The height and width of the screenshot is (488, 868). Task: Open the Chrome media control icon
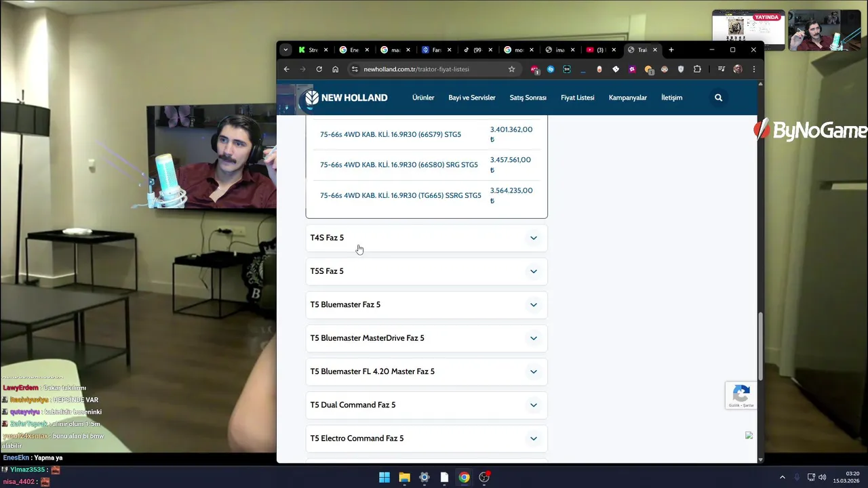[722, 69]
